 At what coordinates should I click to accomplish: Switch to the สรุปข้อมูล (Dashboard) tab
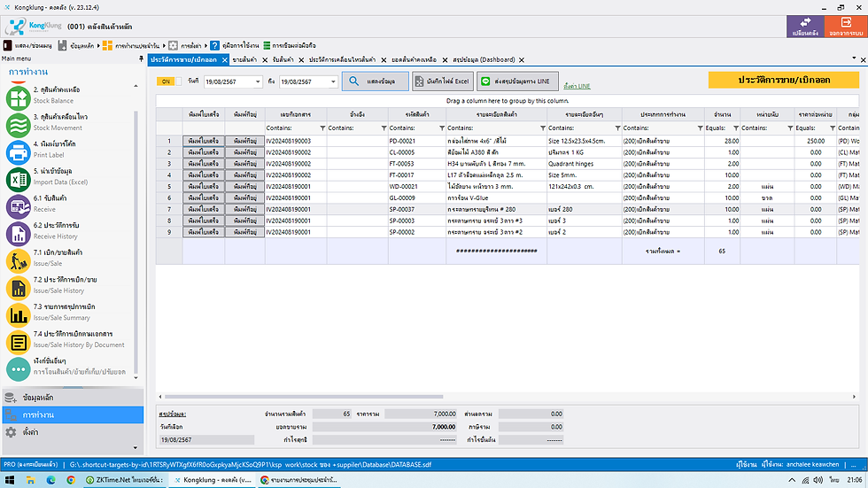tap(483, 58)
